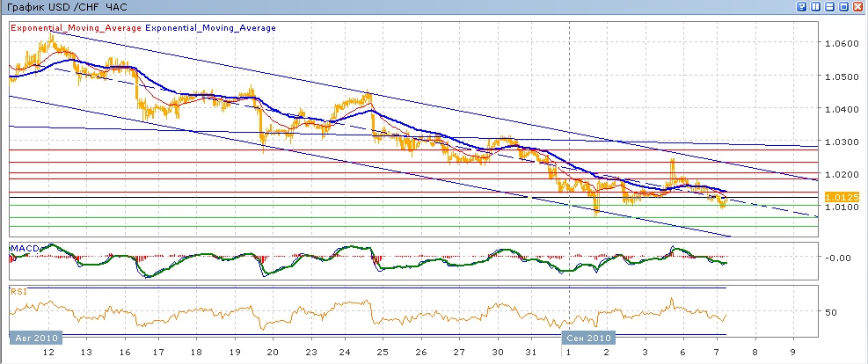Click the Авг 2010 month marker
This screenshot has width=868, height=364.
coord(34,338)
